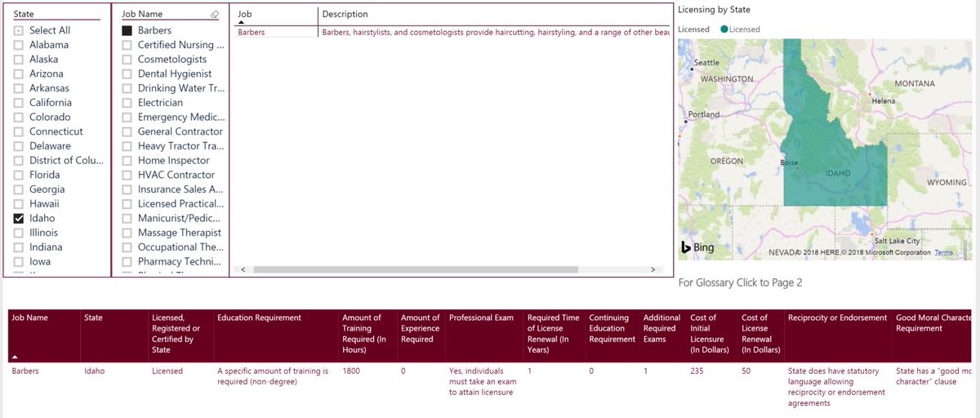Check the California checkbox
Viewport: 980px width, 418px height.
click(19, 103)
